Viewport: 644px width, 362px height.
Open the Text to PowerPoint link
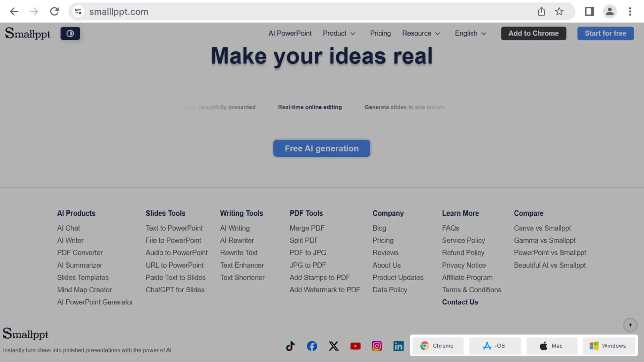174,228
